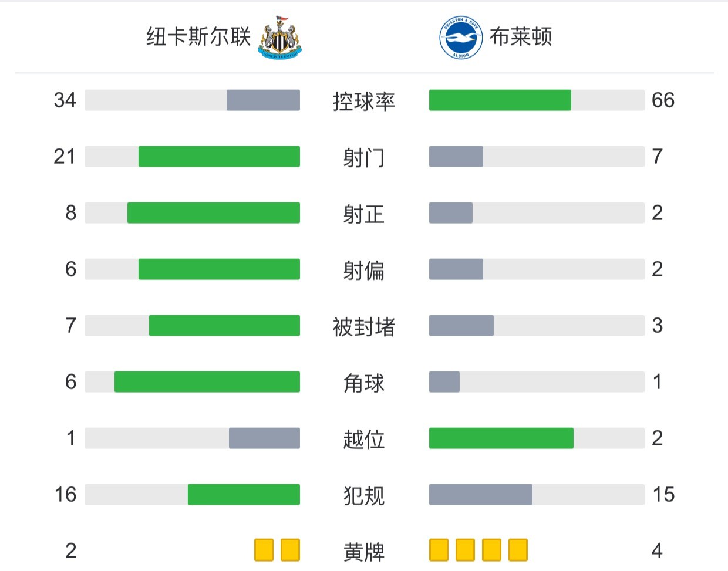Click the 黄牌 stat label
The width and height of the screenshot is (728, 571).
tap(364, 552)
